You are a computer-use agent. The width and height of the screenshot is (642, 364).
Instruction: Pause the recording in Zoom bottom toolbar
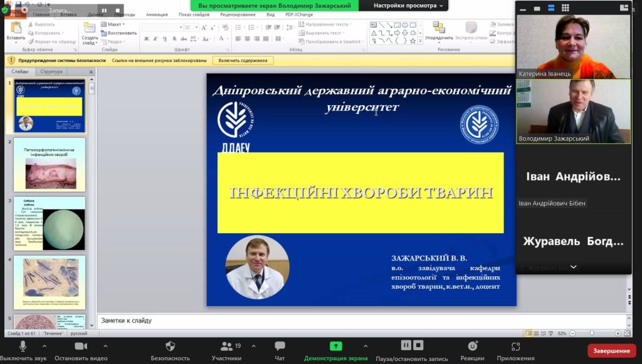click(406, 346)
